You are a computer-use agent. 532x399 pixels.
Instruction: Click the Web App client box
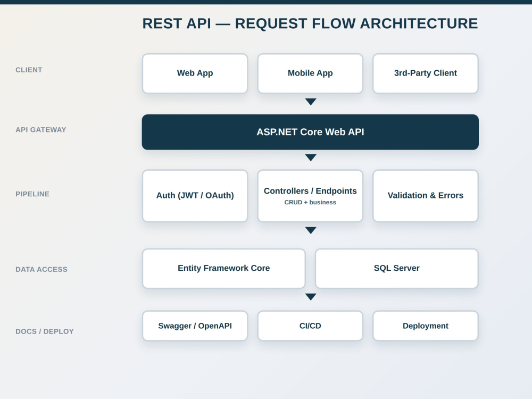tap(195, 73)
